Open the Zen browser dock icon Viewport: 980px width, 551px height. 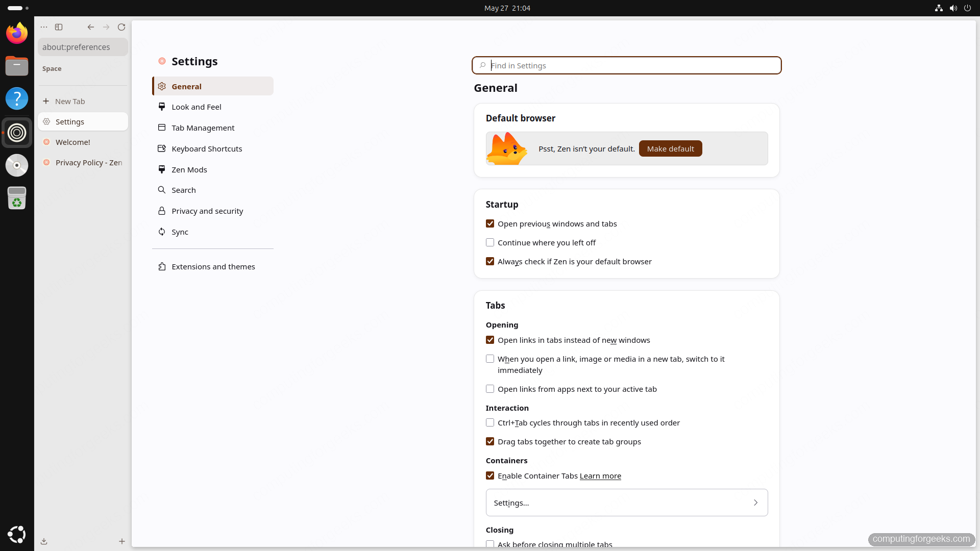coord(17,133)
